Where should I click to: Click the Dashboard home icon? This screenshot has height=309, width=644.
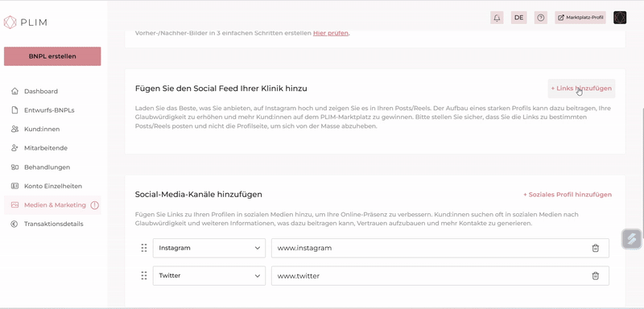click(x=14, y=91)
